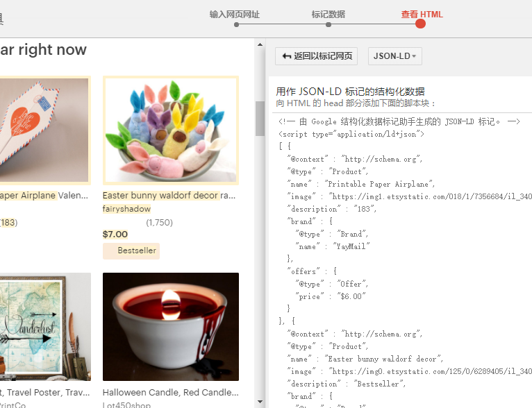Viewport: 532px width, 408px height.
Task: Click the 用作 JSON-LD 标记的结构化数据 heading
Action: [350, 92]
